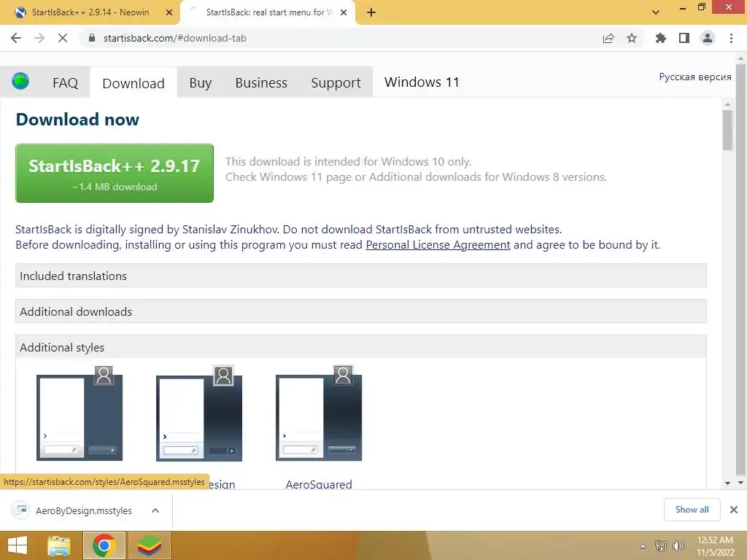
Task: Close the downloads bar
Action: [734, 510]
